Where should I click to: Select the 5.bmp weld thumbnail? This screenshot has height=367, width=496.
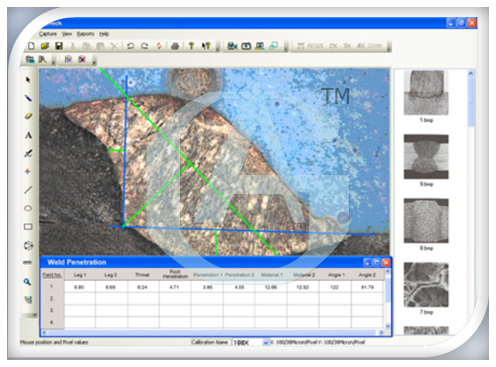point(426,157)
